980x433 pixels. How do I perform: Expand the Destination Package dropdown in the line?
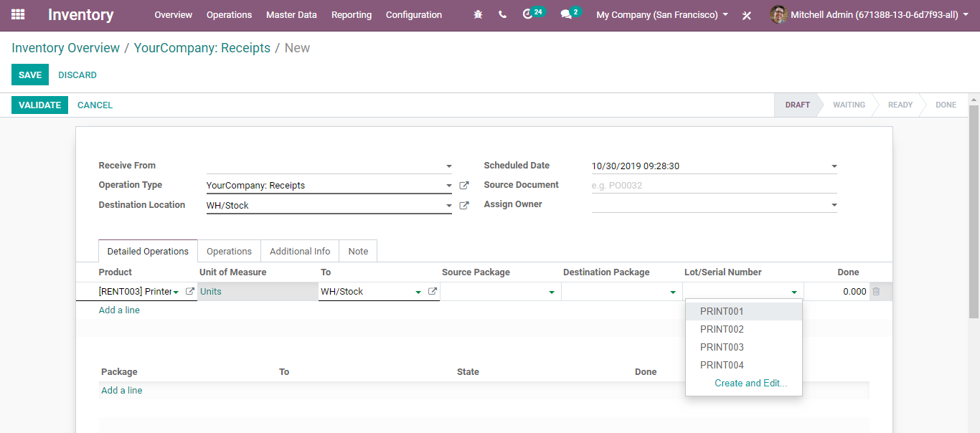click(x=673, y=292)
